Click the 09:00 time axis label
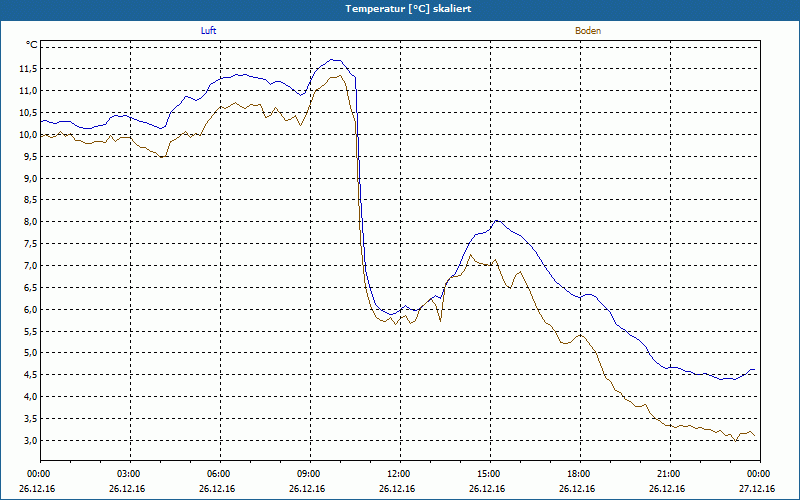 coord(310,474)
